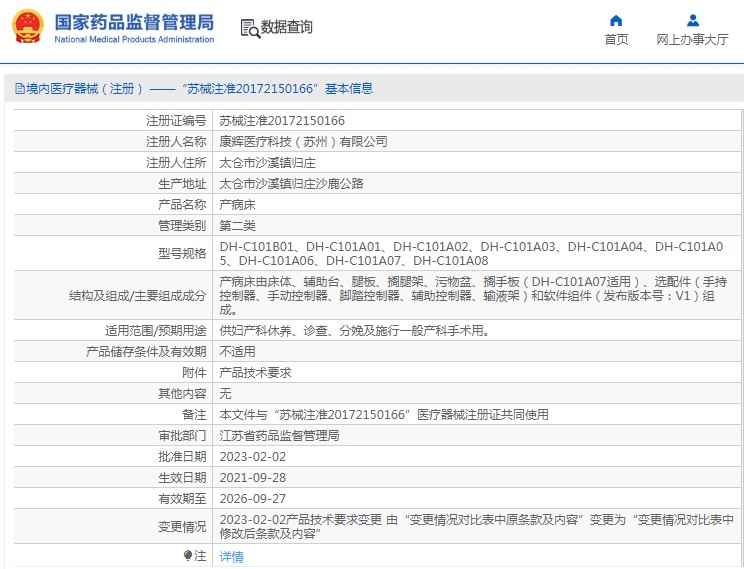Click the document icon beside 境内医疗器械
The width and height of the screenshot is (744, 569).
tap(19, 89)
